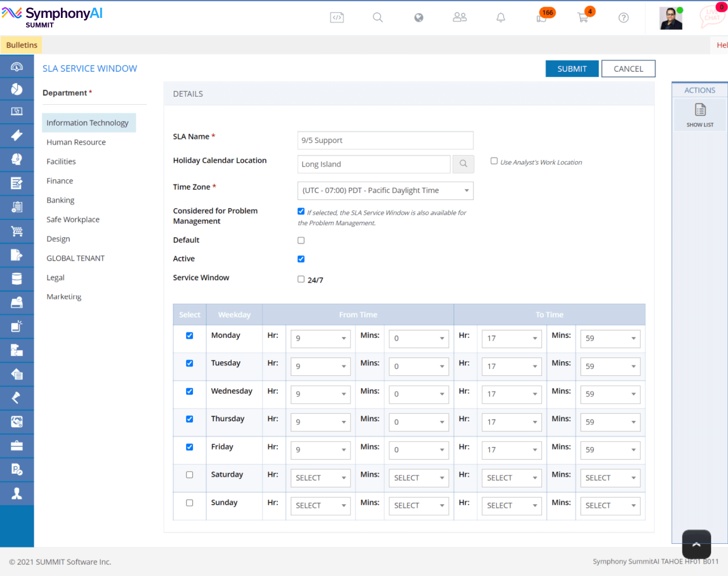Click the SUBMIT button

[572, 69]
